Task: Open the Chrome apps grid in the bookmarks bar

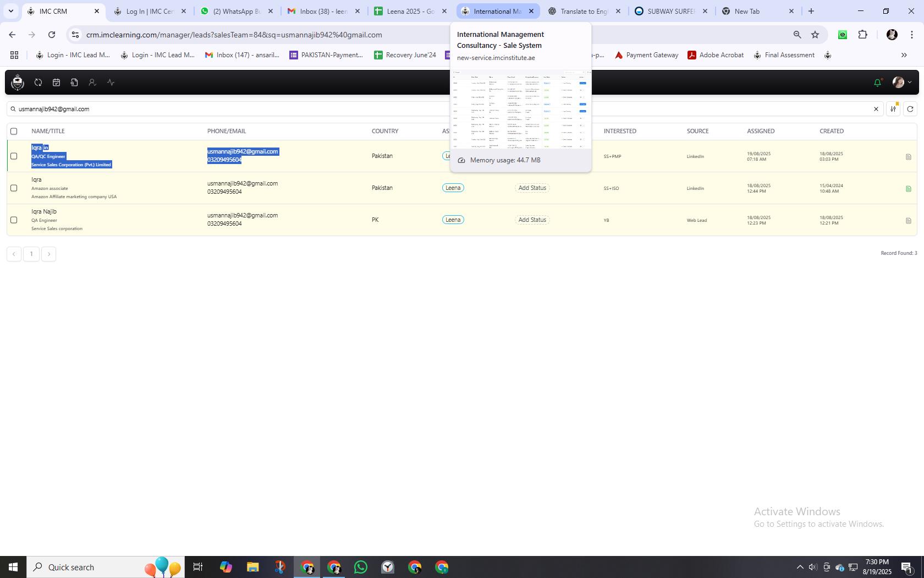Action: [14, 55]
